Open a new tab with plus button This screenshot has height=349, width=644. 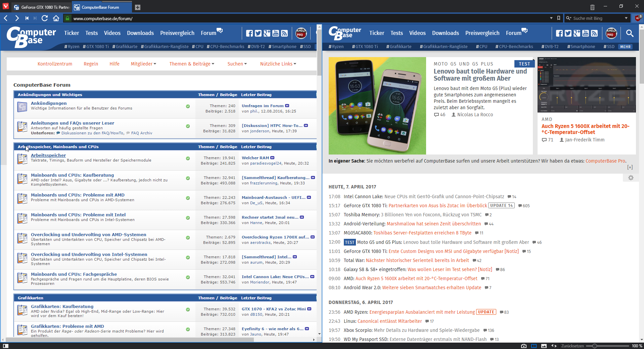coord(138,7)
